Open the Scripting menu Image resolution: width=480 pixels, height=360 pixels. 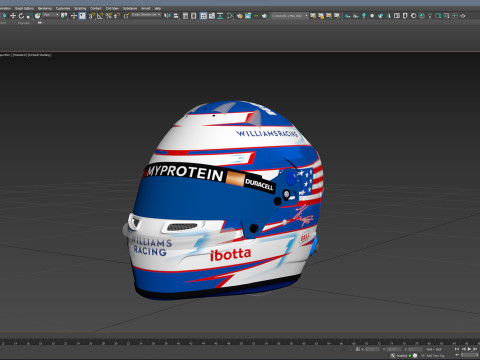tap(80, 8)
